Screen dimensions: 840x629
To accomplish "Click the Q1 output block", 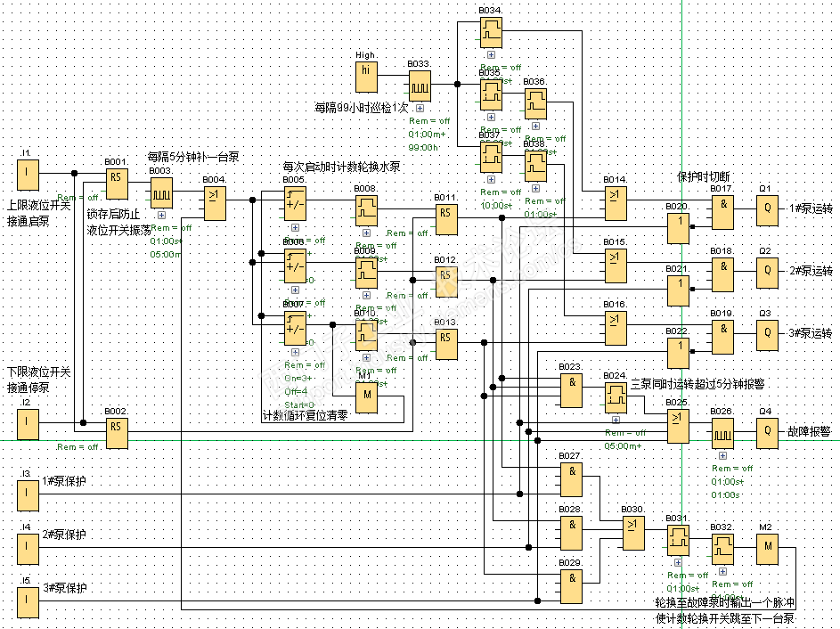I will coord(767,208).
